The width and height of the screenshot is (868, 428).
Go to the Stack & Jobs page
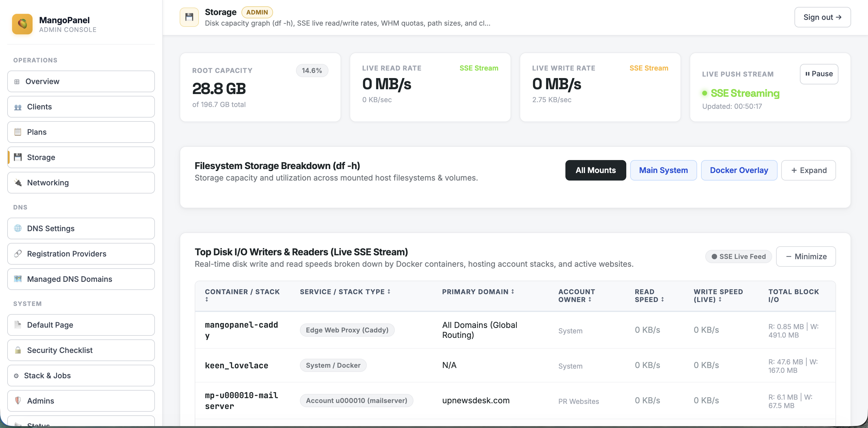point(81,376)
